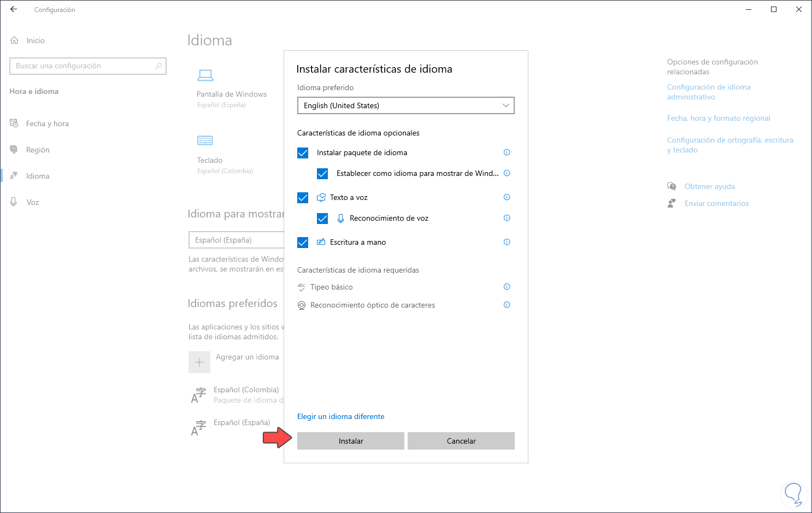Click the Idioma sidebar icon
This screenshot has width=812, height=513.
click(14, 176)
